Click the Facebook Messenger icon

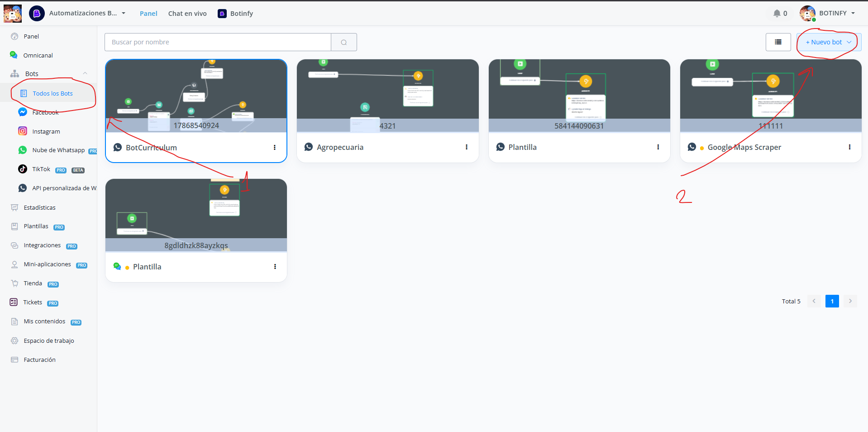point(23,112)
